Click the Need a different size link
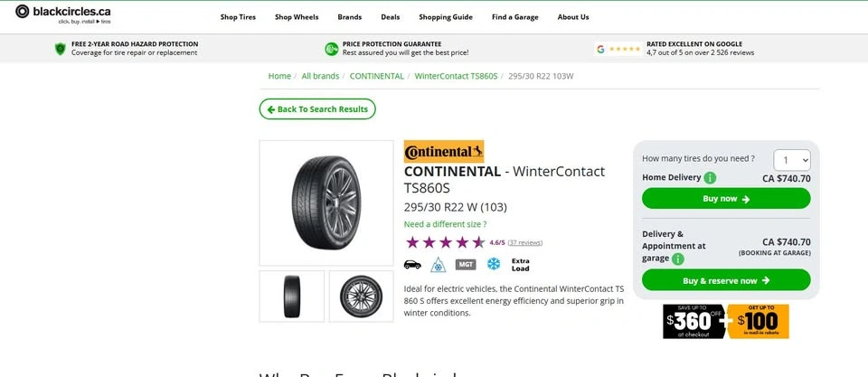The image size is (868, 377). tap(445, 224)
